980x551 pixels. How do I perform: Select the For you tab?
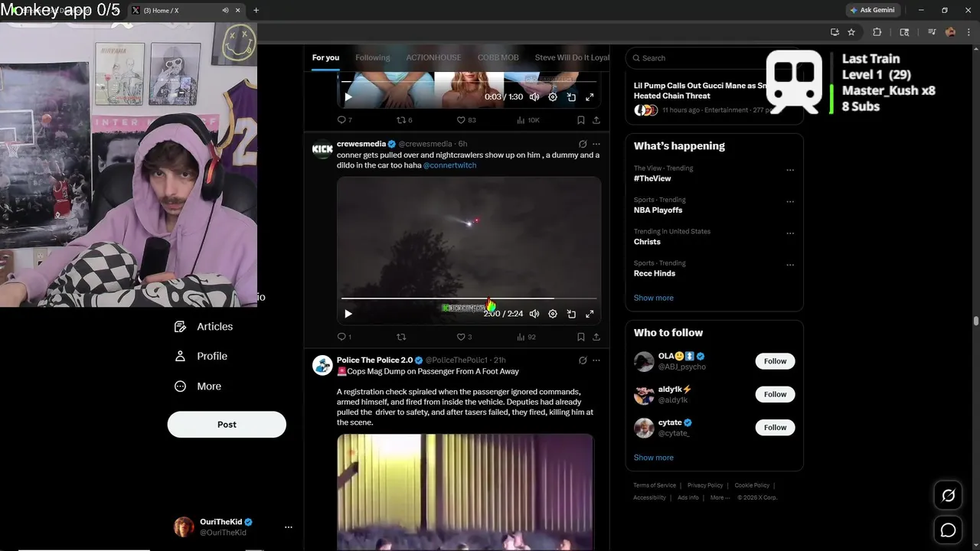tap(325, 57)
